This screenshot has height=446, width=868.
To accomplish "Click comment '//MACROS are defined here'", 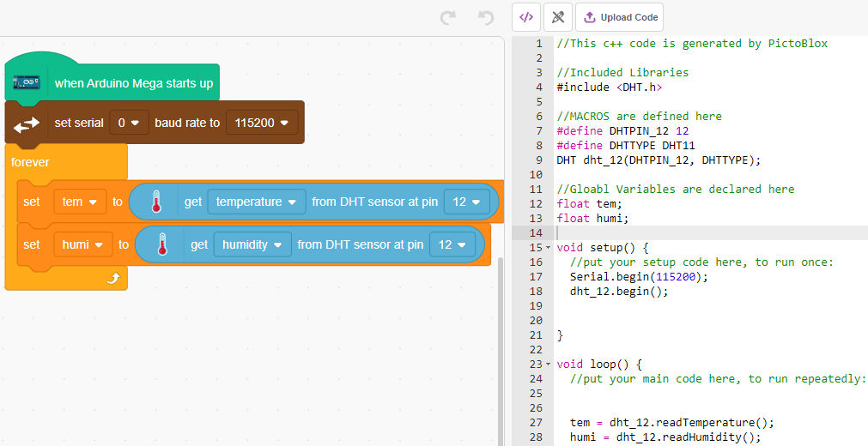I will pyautogui.click(x=639, y=116).
